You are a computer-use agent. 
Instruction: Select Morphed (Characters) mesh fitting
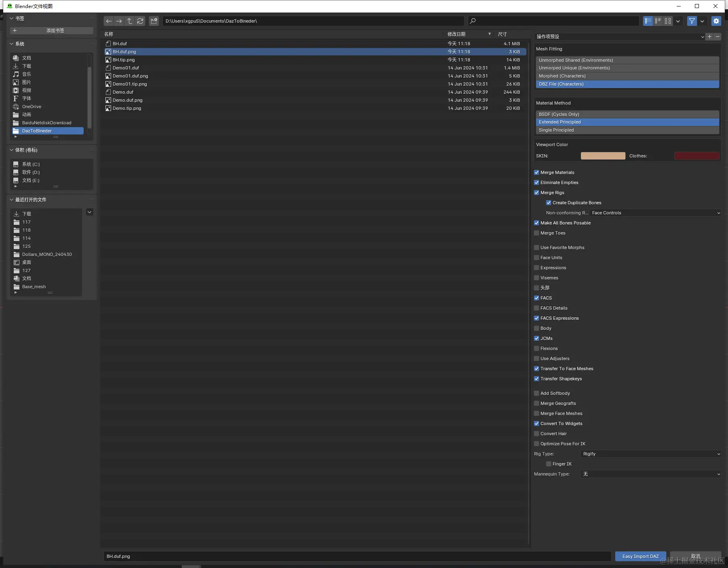coord(627,76)
